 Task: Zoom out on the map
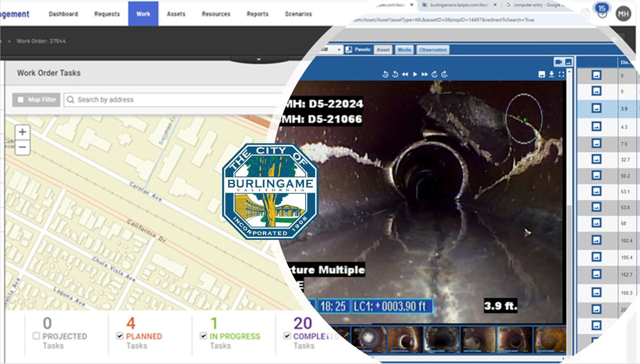click(22, 148)
